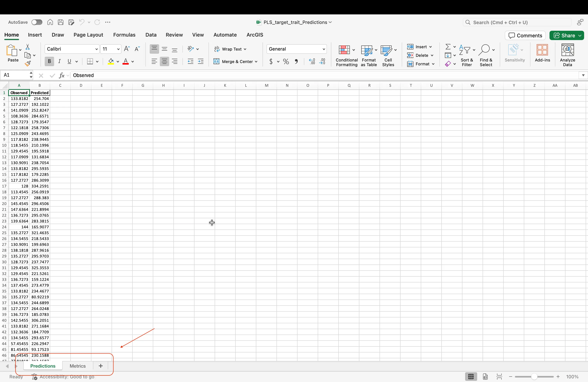Screen dimensions: 588x382
Task: Toggle the AutoSave switch
Action: pyautogui.click(x=37, y=22)
